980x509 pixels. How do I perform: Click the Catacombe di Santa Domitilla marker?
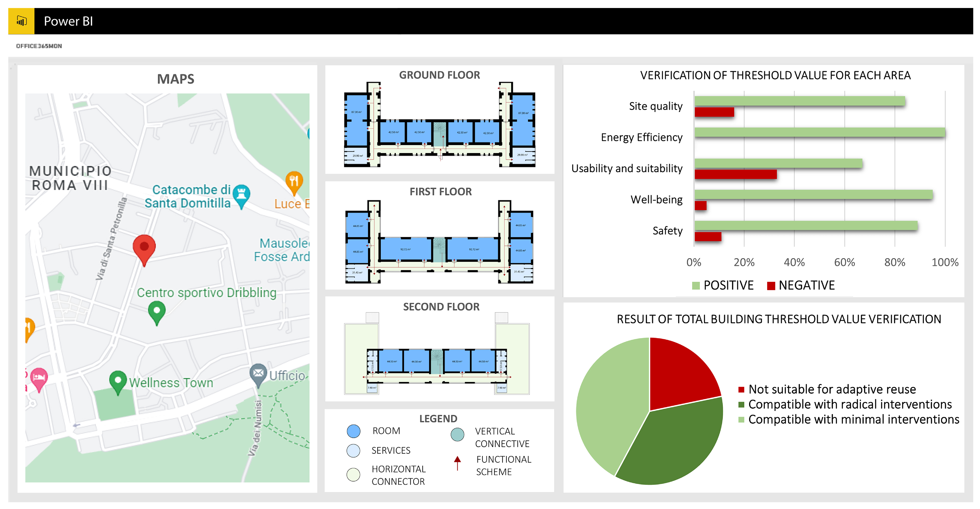point(241,194)
